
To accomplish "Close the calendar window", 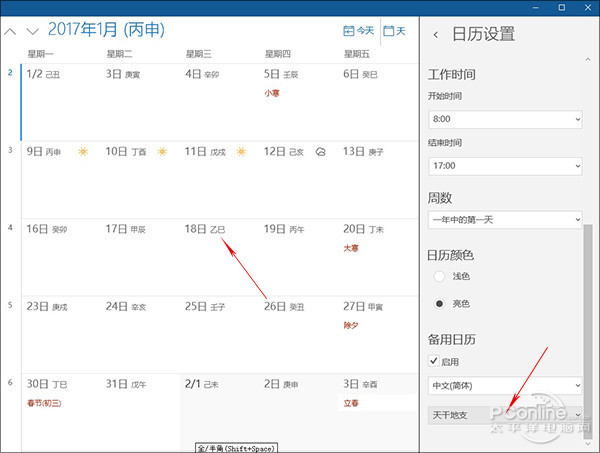I will [588, 8].
